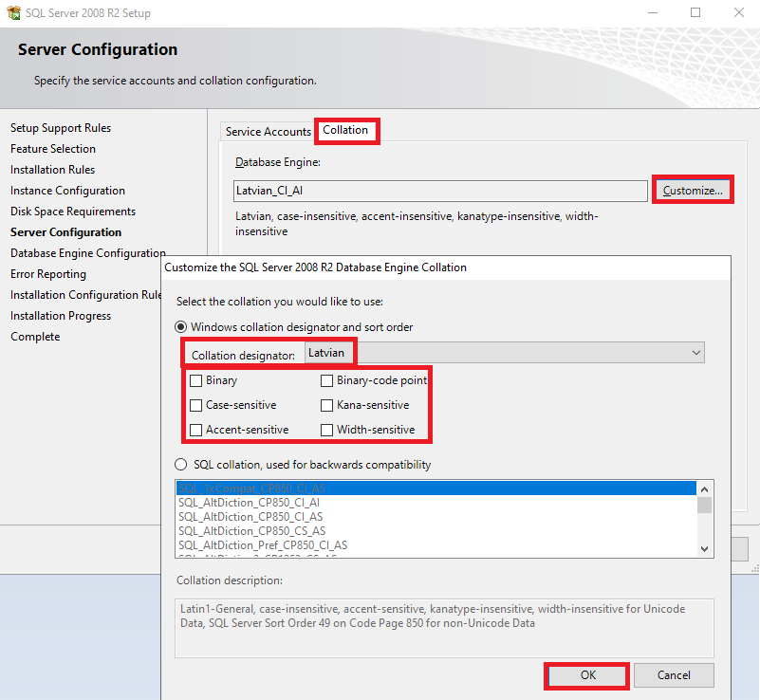Click the Complete step in sidebar

coord(35,336)
